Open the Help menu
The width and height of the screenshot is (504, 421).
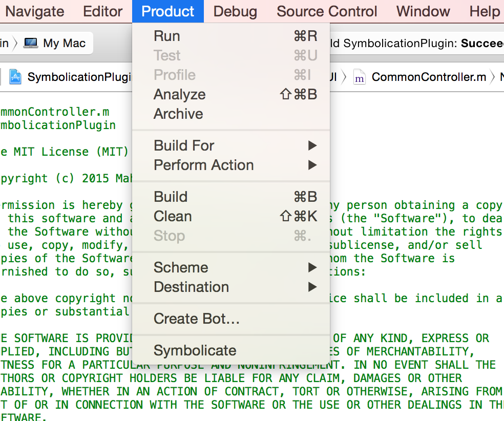pyautogui.click(x=485, y=12)
